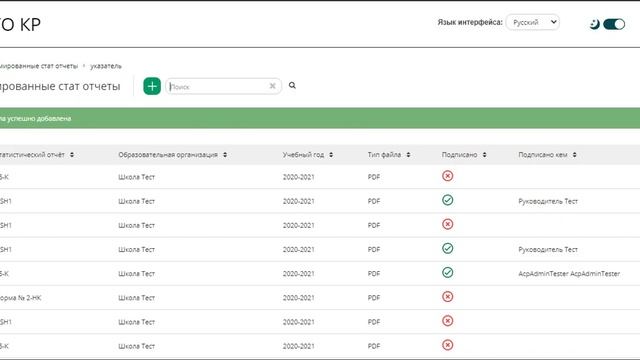Image resolution: width=640 pixels, height=360 pixels.
Task: Select PDF cell in the AcpAdminTester row
Action: click(x=374, y=273)
